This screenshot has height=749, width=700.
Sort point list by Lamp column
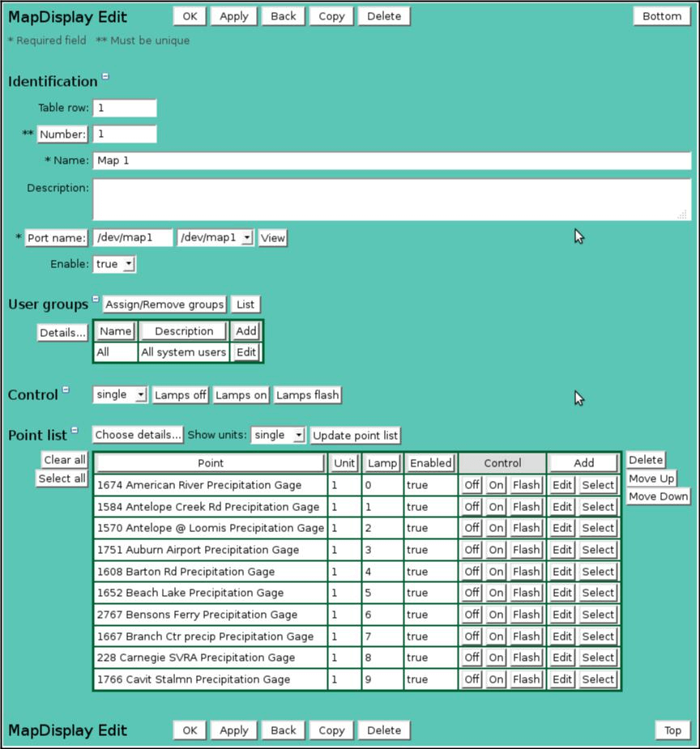click(x=382, y=463)
